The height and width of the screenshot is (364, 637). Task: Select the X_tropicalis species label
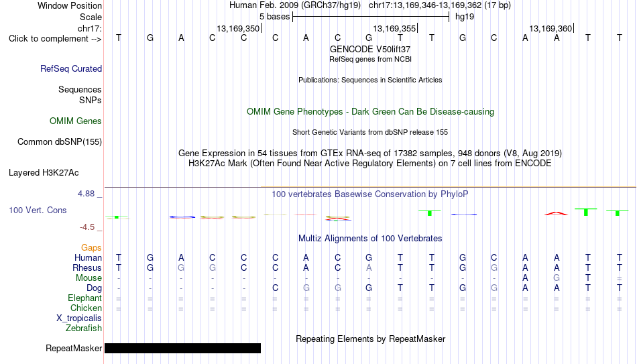coord(79,318)
